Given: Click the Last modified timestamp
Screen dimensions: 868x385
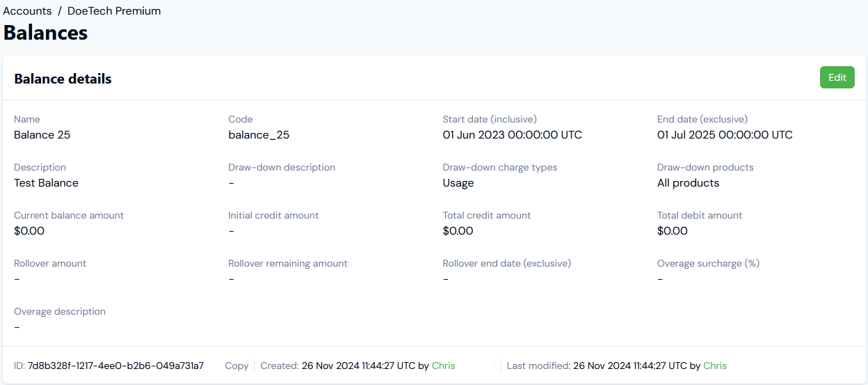Looking at the screenshot, I should point(630,366).
